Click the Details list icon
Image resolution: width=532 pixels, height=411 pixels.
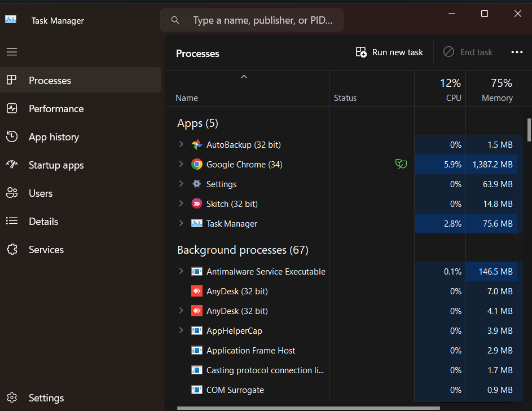tap(12, 221)
